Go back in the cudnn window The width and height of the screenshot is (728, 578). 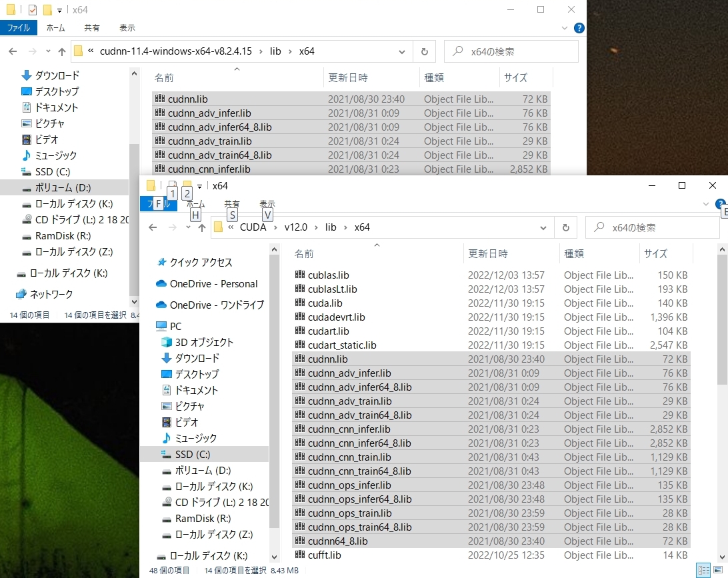13,51
